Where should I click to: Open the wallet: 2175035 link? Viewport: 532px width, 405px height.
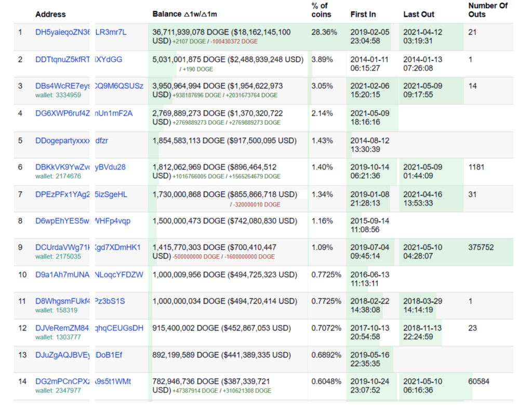coord(58,257)
